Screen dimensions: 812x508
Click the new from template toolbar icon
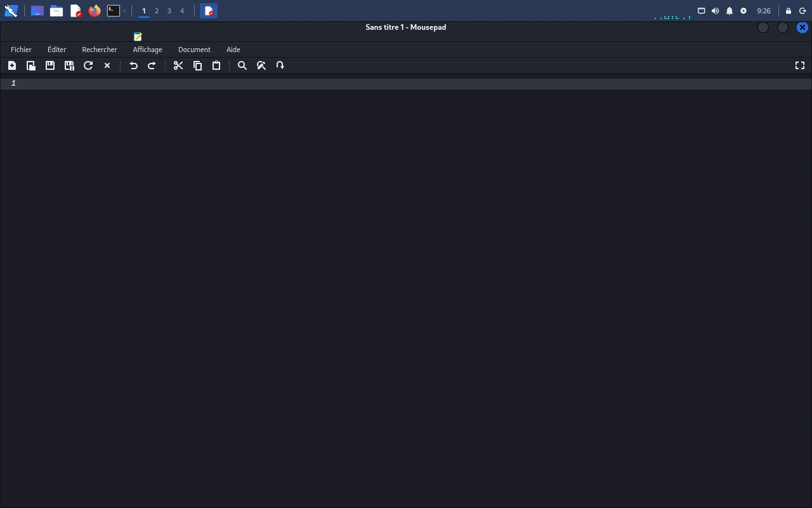pyautogui.click(x=31, y=65)
